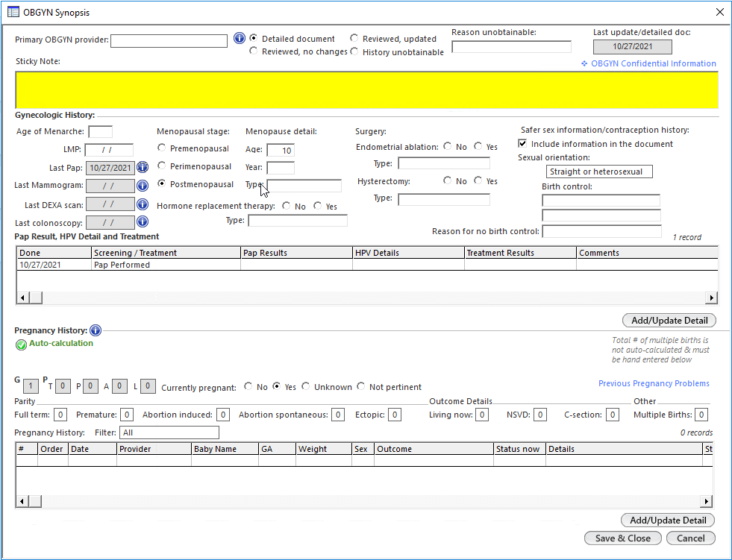Close the OBGYN Synopsis window
The height and width of the screenshot is (560, 732).
(x=720, y=12)
